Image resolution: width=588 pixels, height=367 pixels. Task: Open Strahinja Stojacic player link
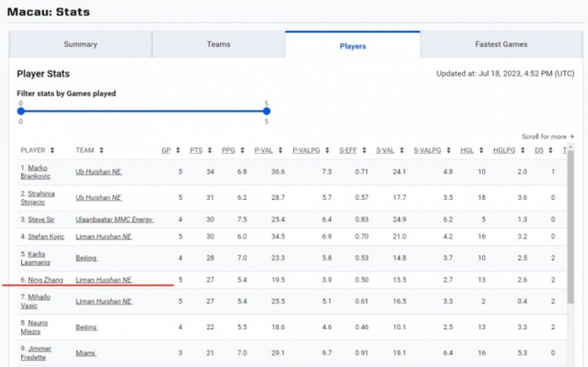(x=38, y=197)
